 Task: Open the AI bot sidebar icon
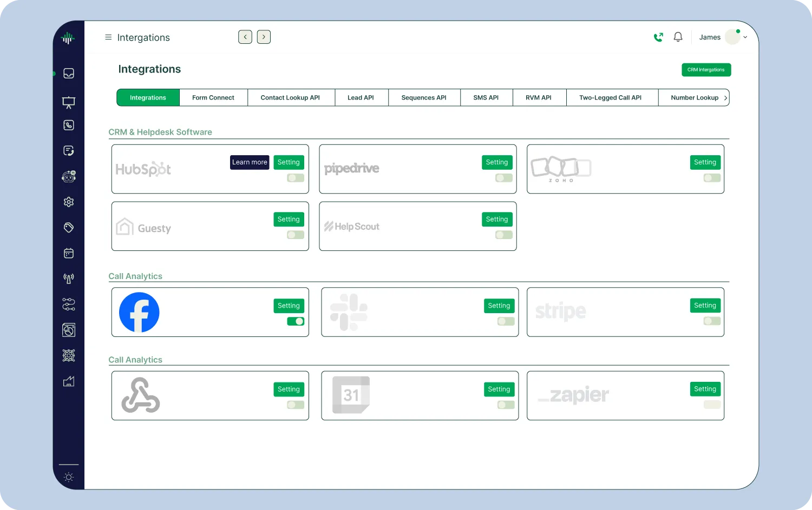pos(69,176)
